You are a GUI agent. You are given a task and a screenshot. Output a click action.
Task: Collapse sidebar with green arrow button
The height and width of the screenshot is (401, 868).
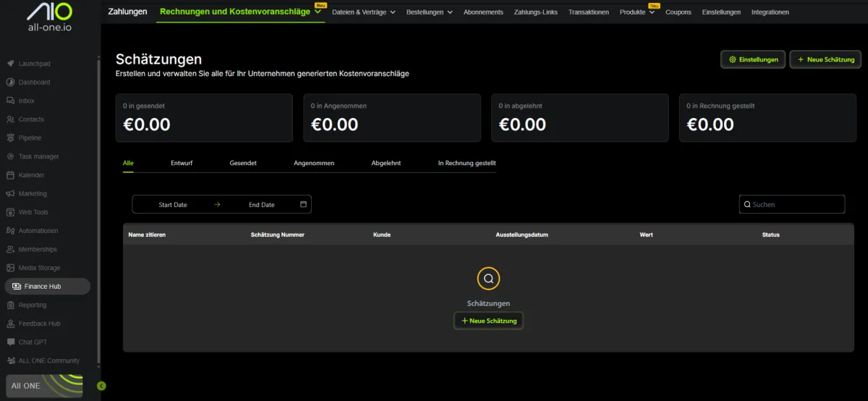[x=101, y=386]
